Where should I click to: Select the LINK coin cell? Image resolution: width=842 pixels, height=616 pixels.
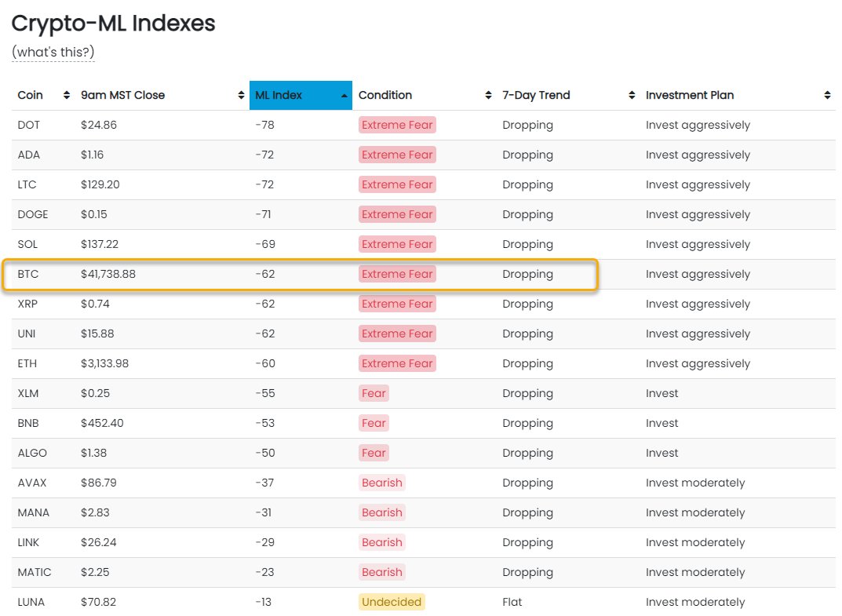click(28, 542)
